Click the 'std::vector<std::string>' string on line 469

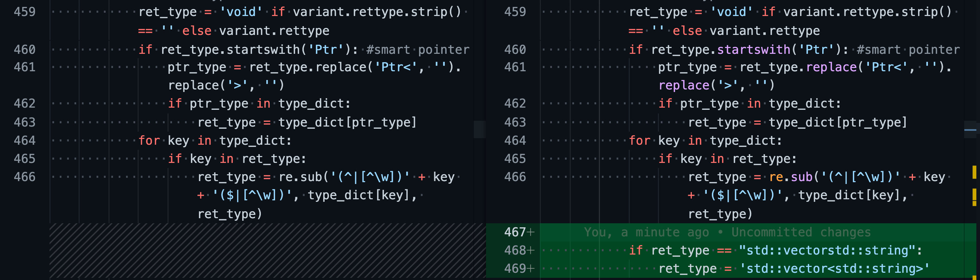tap(834, 269)
